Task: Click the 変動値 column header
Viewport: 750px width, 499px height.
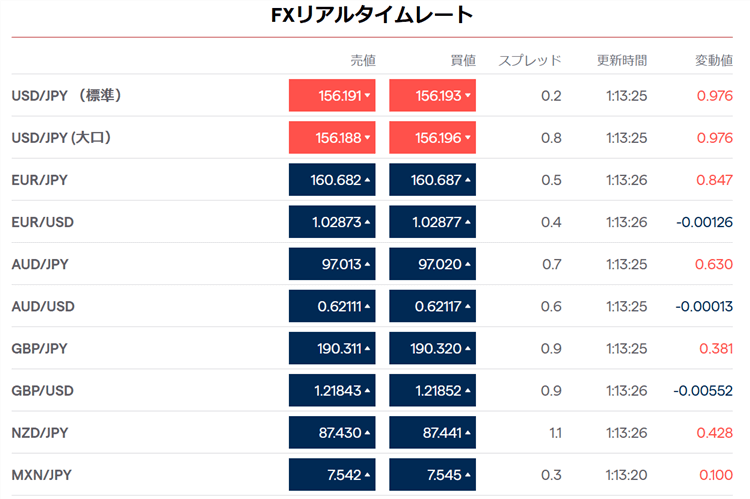Action: pos(714,59)
